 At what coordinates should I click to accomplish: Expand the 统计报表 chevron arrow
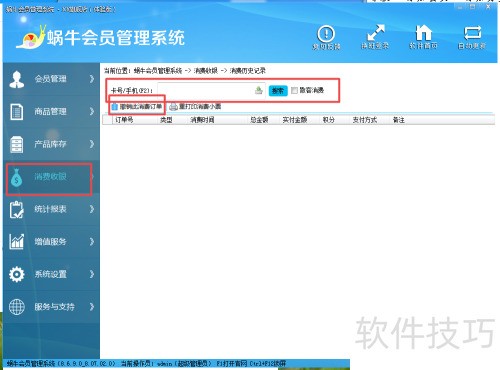92,209
